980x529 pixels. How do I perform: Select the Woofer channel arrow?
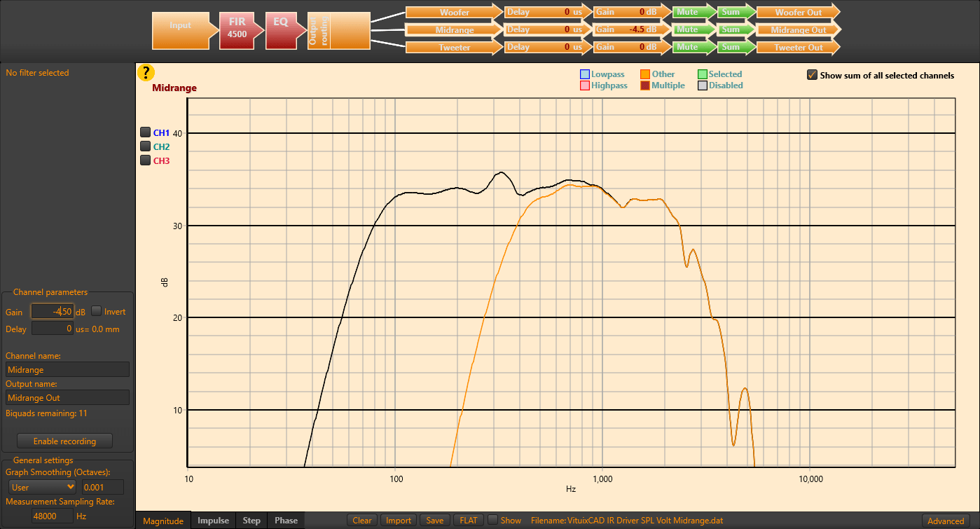click(x=455, y=12)
